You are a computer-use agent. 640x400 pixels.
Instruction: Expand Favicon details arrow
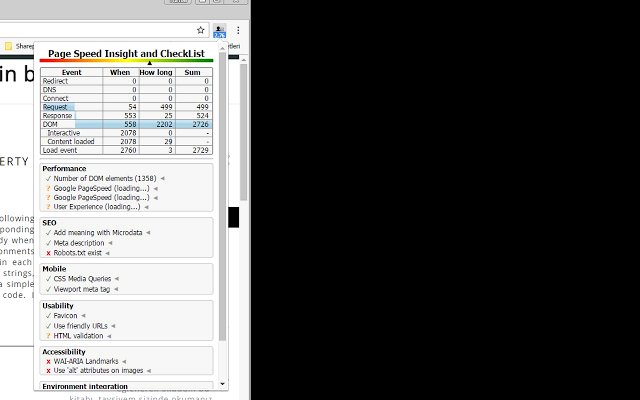click(x=83, y=316)
